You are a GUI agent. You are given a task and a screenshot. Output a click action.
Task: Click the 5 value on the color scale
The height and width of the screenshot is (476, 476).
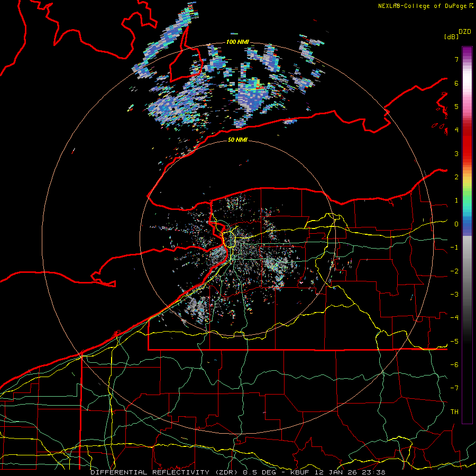(456, 106)
